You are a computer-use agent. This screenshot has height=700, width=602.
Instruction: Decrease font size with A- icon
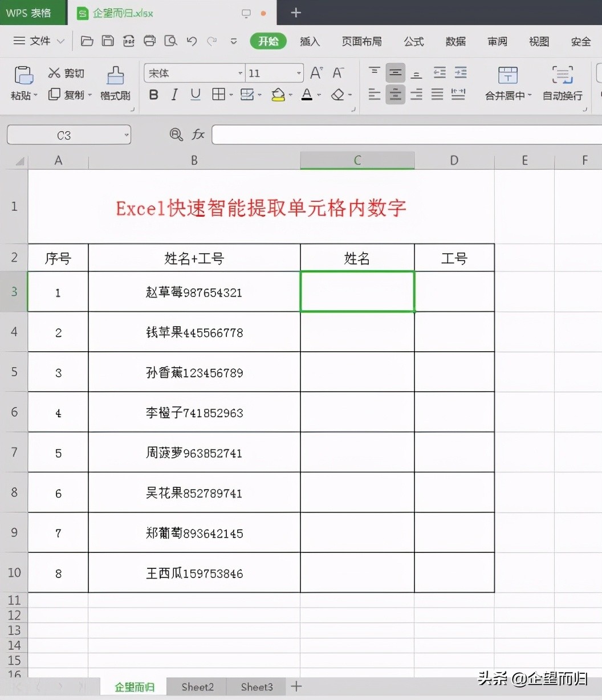tap(339, 73)
